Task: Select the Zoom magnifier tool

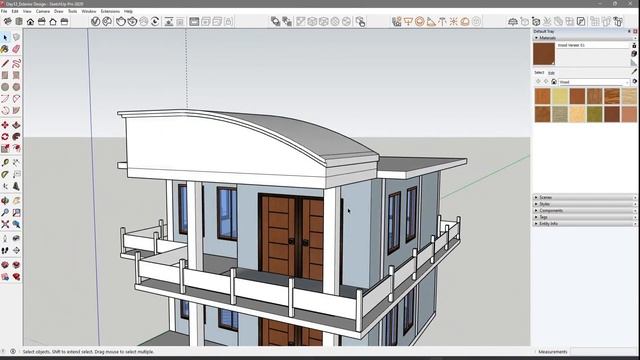Action: tap(5, 213)
